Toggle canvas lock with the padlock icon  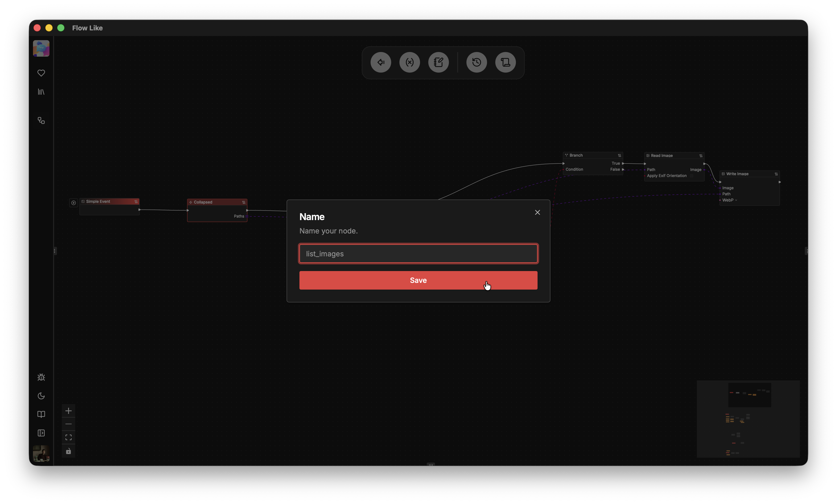pyautogui.click(x=68, y=451)
